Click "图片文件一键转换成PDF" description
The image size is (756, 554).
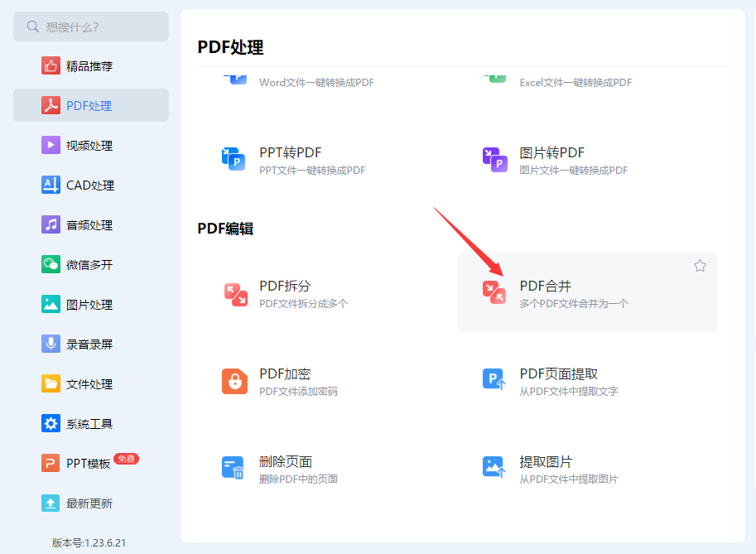coord(574,171)
